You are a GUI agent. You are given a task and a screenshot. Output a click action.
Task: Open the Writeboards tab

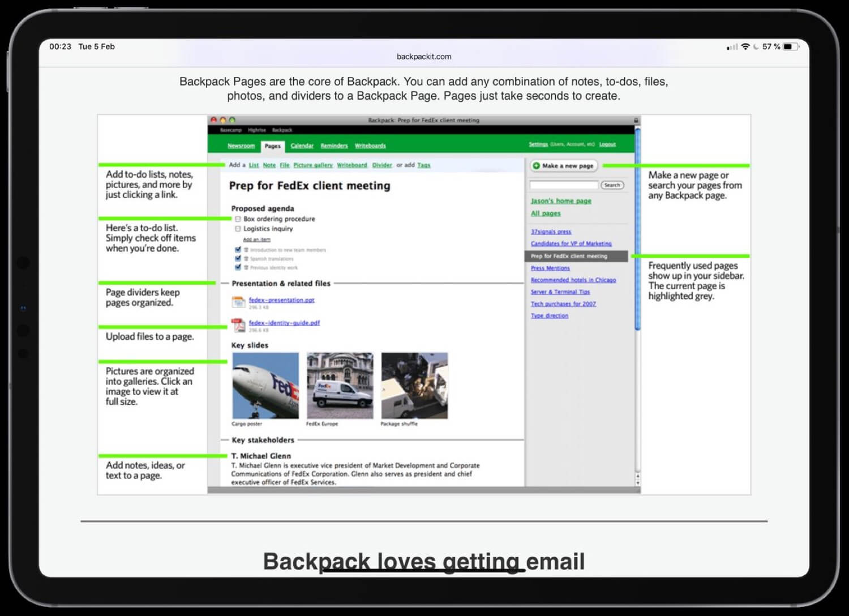[370, 146]
